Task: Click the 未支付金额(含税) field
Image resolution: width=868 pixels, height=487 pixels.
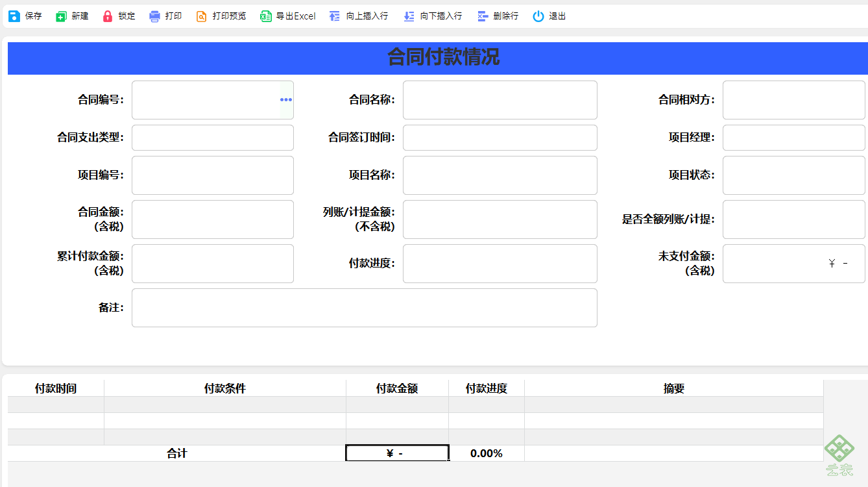Action: (794, 264)
